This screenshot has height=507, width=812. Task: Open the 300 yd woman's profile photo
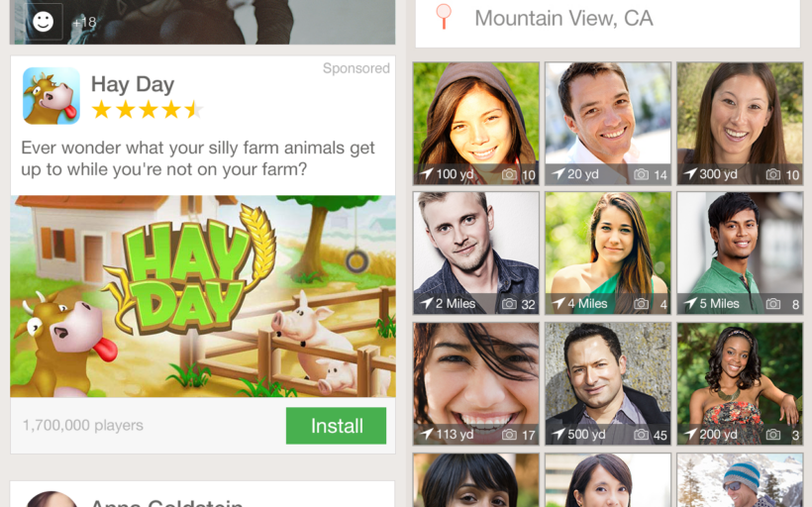pos(740,123)
